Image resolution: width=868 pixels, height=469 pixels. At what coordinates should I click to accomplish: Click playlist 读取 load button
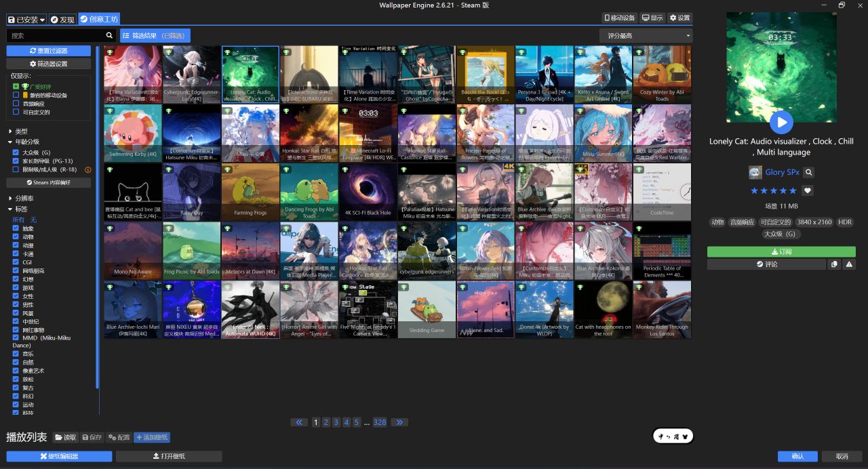click(66, 438)
